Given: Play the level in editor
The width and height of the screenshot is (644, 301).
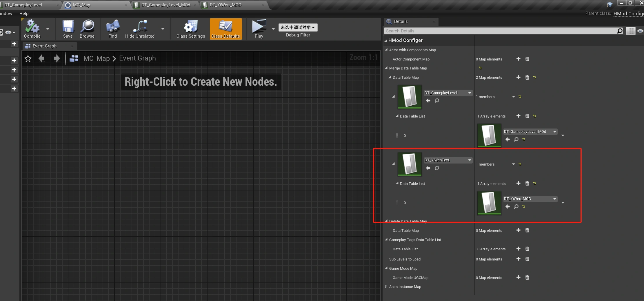Looking at the screenshot, I should [259, 29].
